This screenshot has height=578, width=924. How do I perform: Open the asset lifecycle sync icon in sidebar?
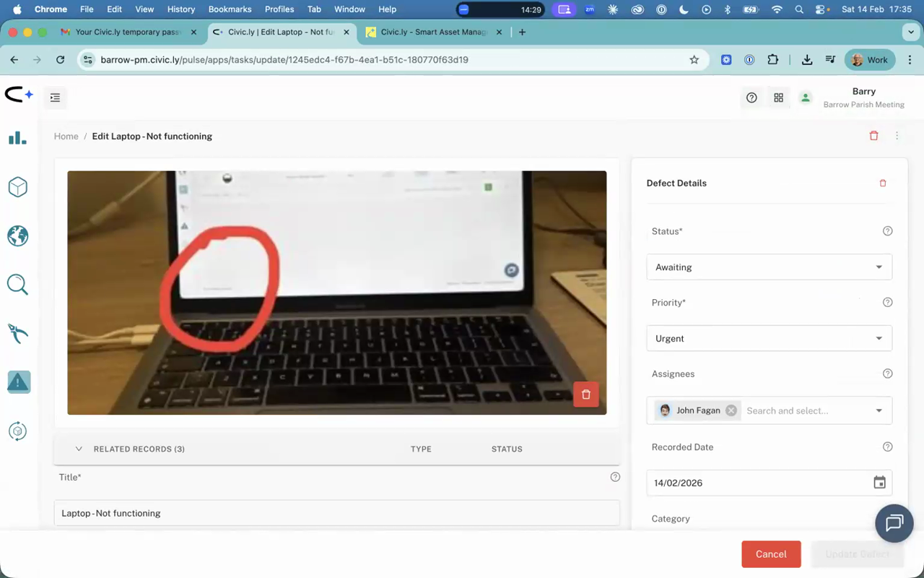click(x=17, y=431)
